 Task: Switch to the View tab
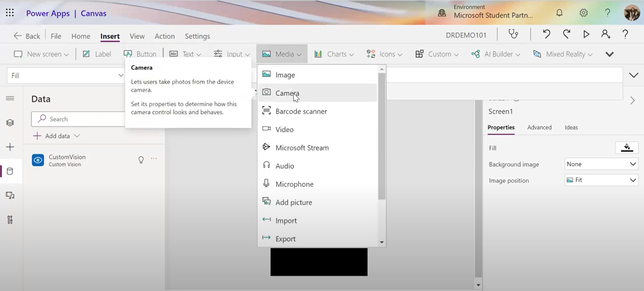tap(137, 36)
